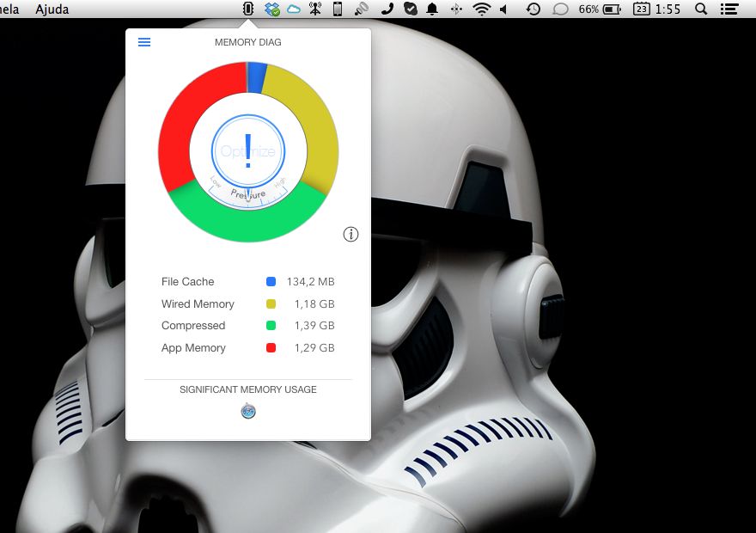Open the Dropbox menu bar icon
Viewport: 756px width, 533px height.
[x=272, y=9]
